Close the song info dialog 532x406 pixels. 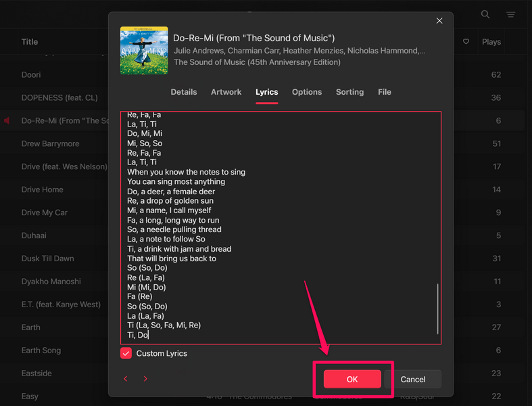439,21
